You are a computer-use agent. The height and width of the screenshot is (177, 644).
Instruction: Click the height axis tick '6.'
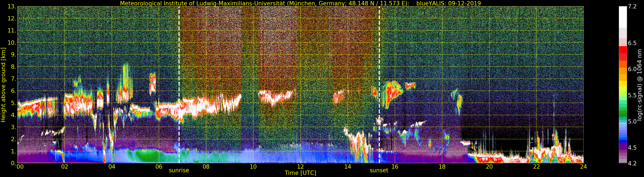(14, 91)
